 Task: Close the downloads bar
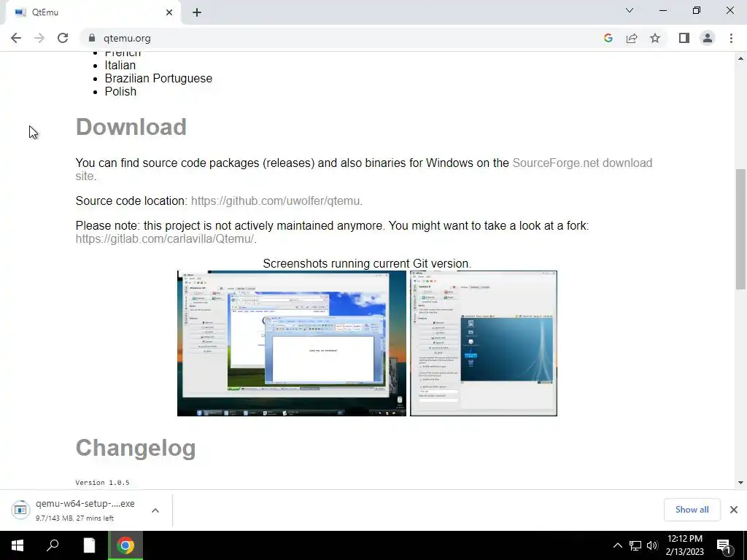pos(734,510)
